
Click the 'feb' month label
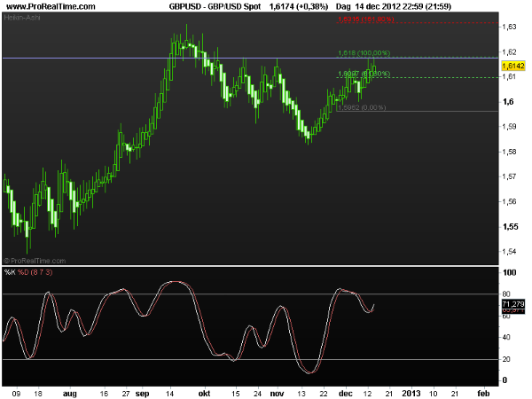pos(483,394)
